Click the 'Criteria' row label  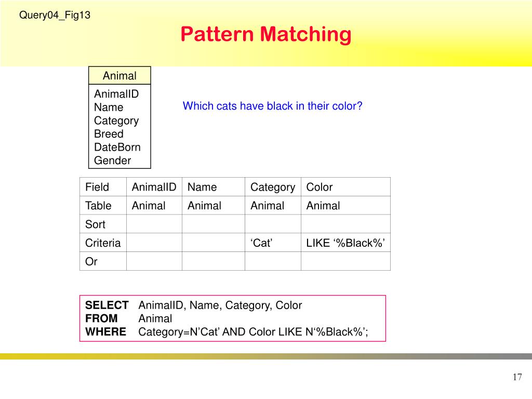tap(103, 243)
